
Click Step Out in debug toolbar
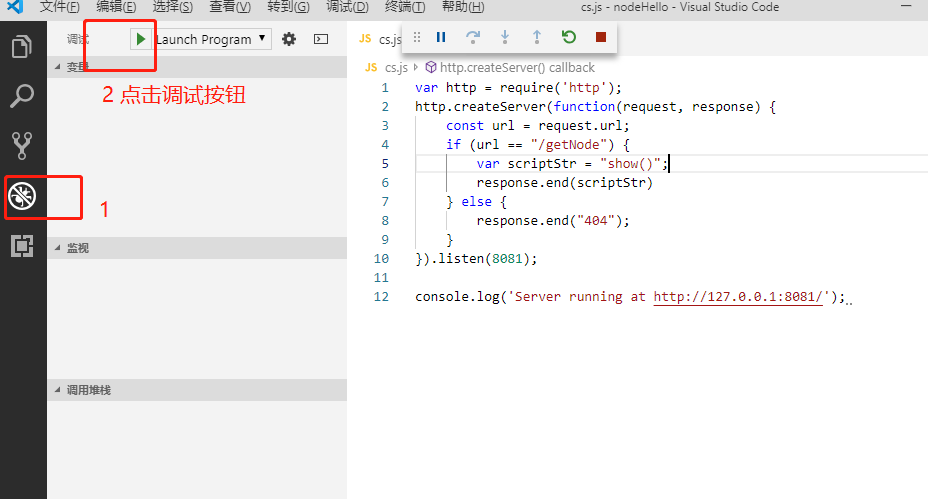point(537,37)
